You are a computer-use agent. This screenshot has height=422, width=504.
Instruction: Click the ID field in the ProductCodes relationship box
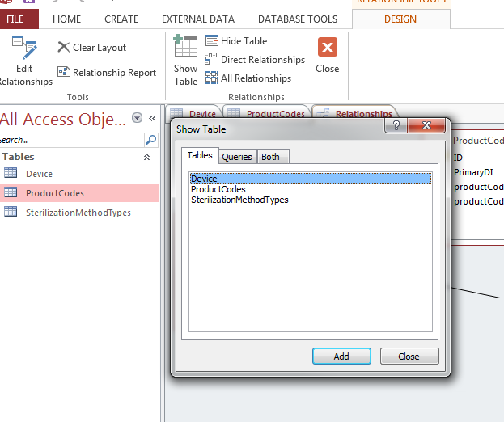(x=458, y=158)
